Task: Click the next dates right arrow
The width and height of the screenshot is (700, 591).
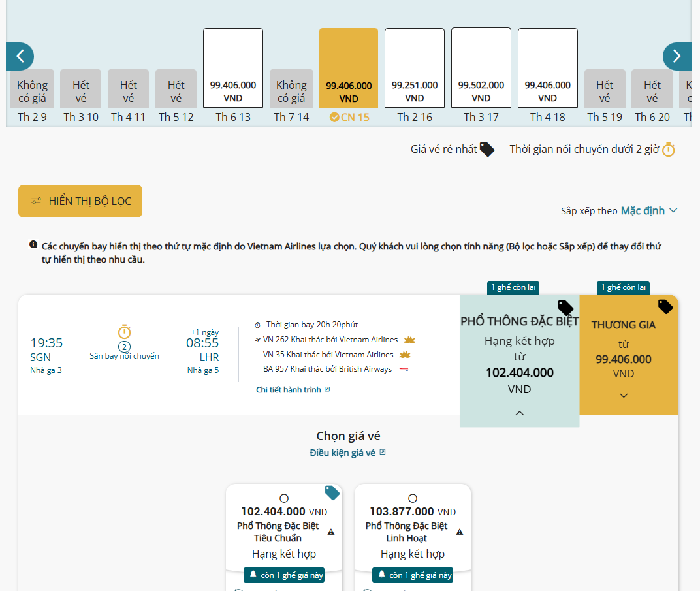Action: 676,56
